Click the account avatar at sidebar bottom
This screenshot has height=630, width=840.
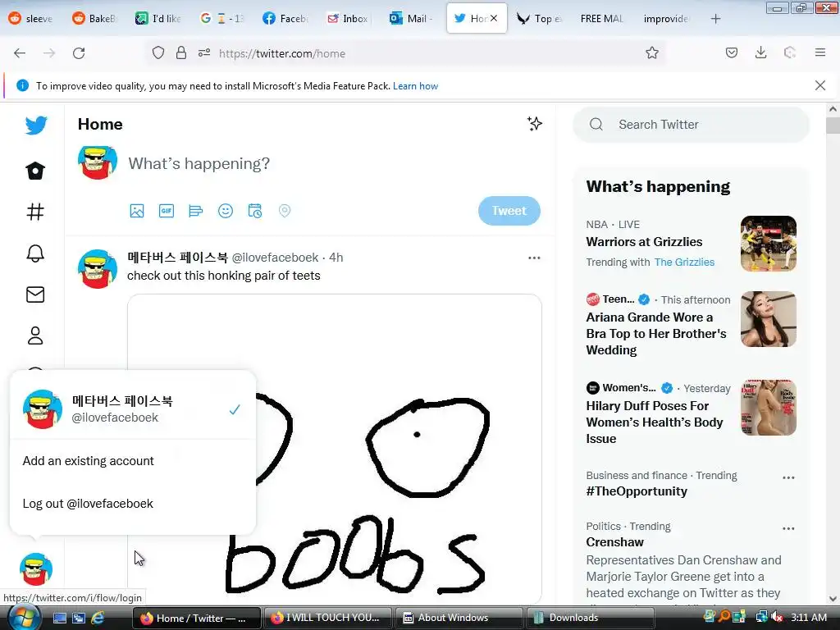(36, 569)
